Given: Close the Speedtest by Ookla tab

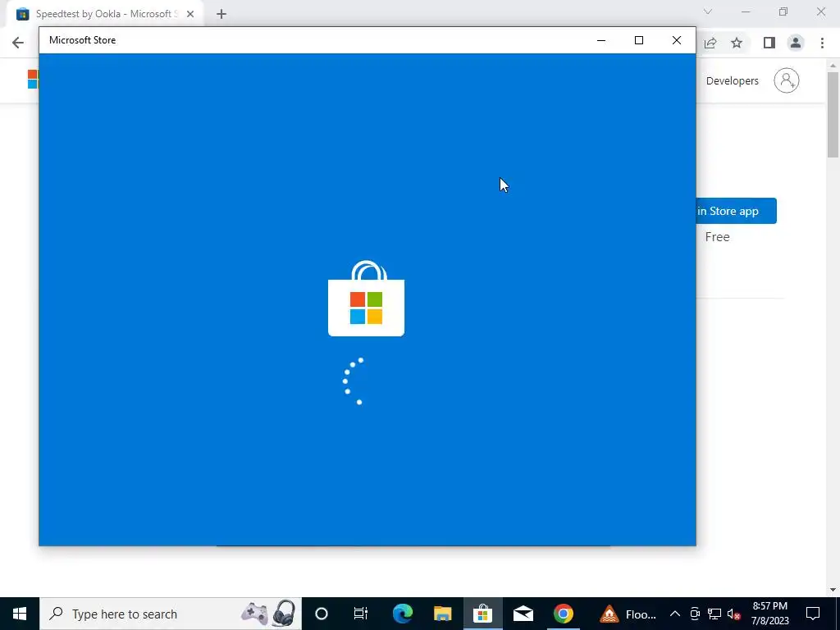Looking at the screenshot, I should pos(190,14).
